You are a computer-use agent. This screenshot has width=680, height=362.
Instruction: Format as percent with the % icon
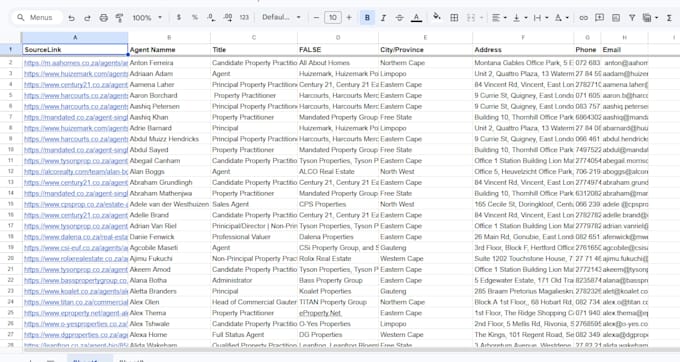click(x=195, y=17)
